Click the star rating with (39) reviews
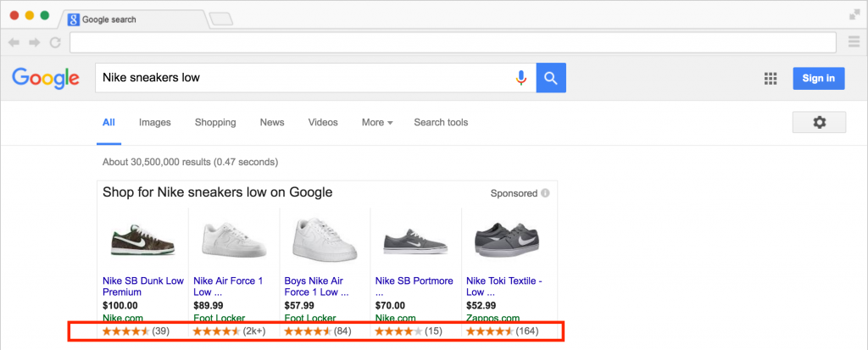This screenshot has width=868, height=350. 136,331
